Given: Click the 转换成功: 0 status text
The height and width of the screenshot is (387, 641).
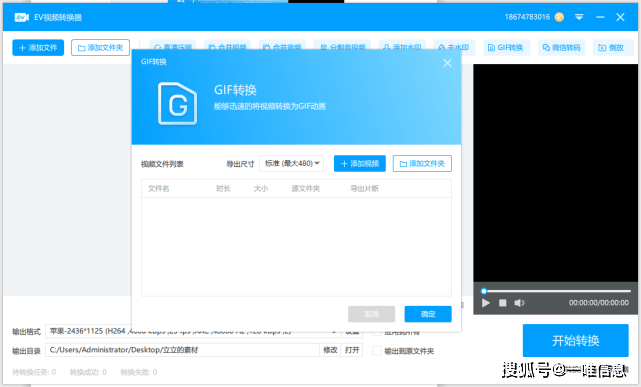Looking at the screenshot, I should [x=88, y=372].
